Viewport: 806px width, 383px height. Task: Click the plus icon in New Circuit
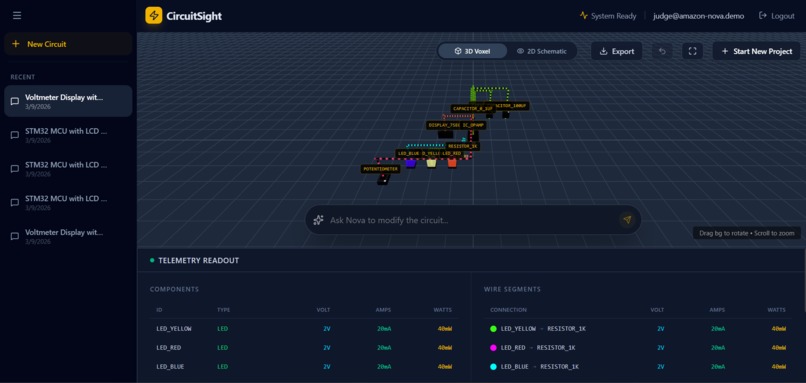[15, 44]
